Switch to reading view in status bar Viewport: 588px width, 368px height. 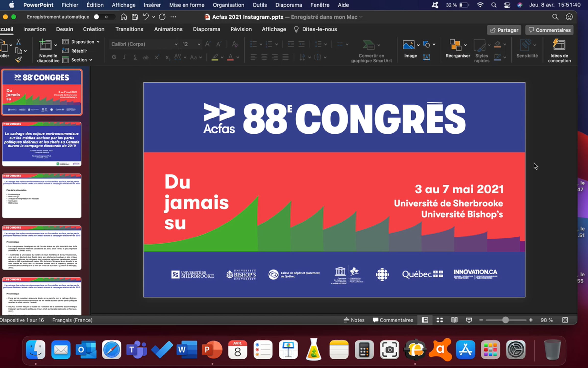tap(454, 320)
